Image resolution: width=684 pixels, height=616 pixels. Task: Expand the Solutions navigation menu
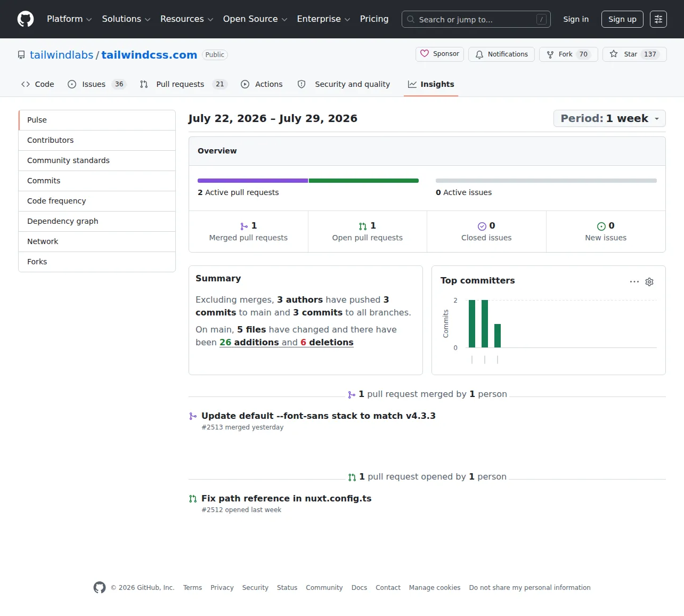126,19
